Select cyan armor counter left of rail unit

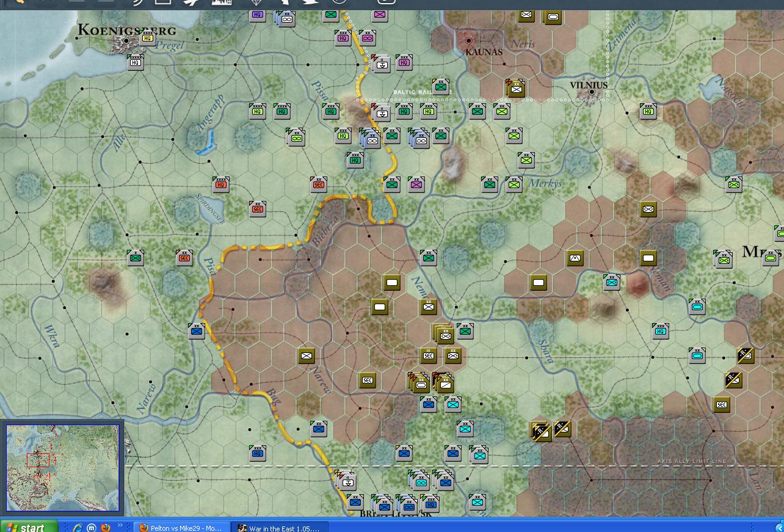coord(697,355)
